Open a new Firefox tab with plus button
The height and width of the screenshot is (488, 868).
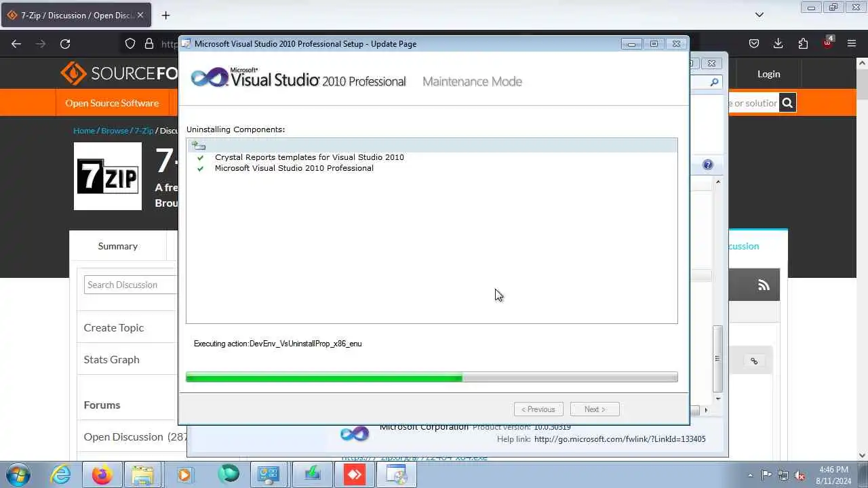click(165, 15)
